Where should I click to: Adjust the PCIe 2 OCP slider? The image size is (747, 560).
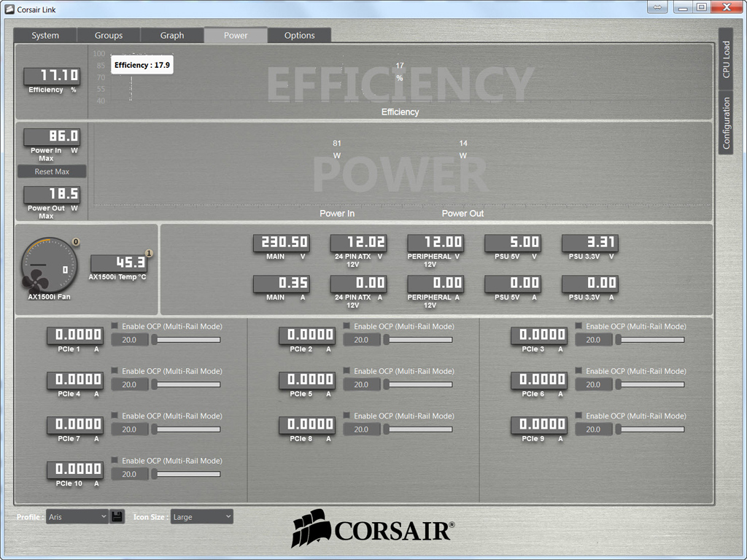tap(418, 340)
